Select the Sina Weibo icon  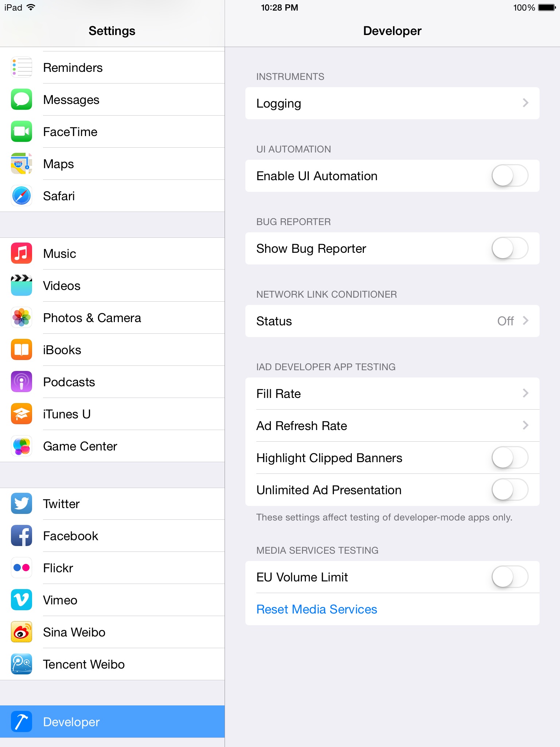click(22, 632)
